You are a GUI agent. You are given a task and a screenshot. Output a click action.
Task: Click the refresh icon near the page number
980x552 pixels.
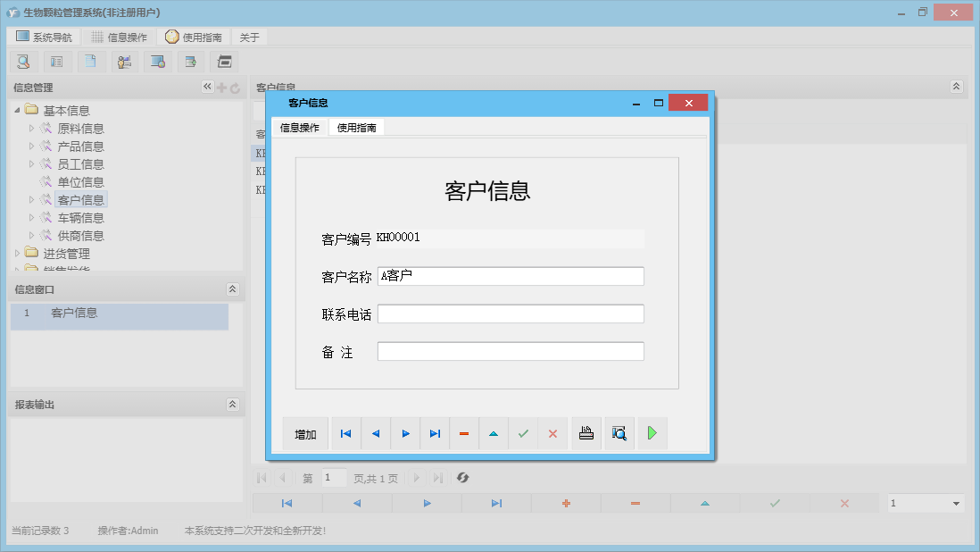pos(462,478)
